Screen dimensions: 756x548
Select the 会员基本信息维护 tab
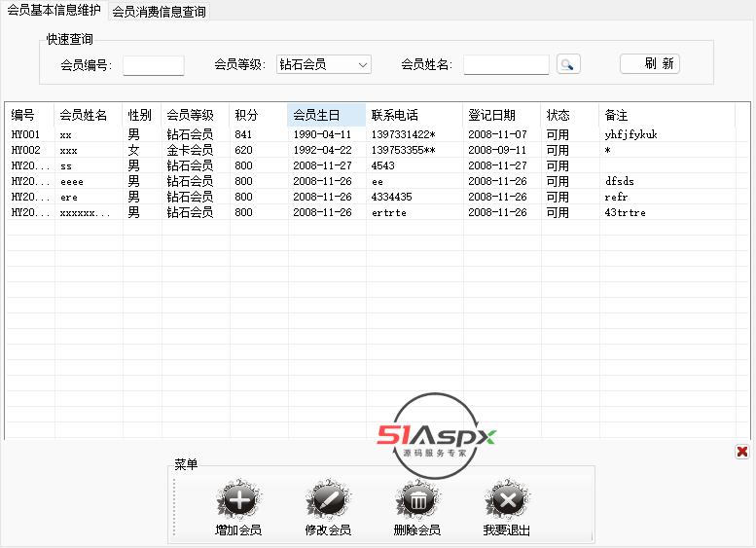pos(54,11)
